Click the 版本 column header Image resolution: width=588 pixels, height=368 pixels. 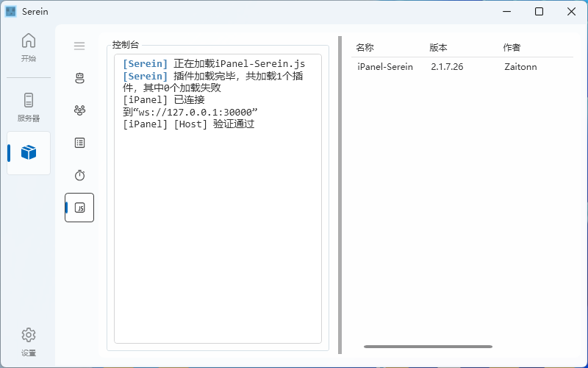[x=438, y=48]
